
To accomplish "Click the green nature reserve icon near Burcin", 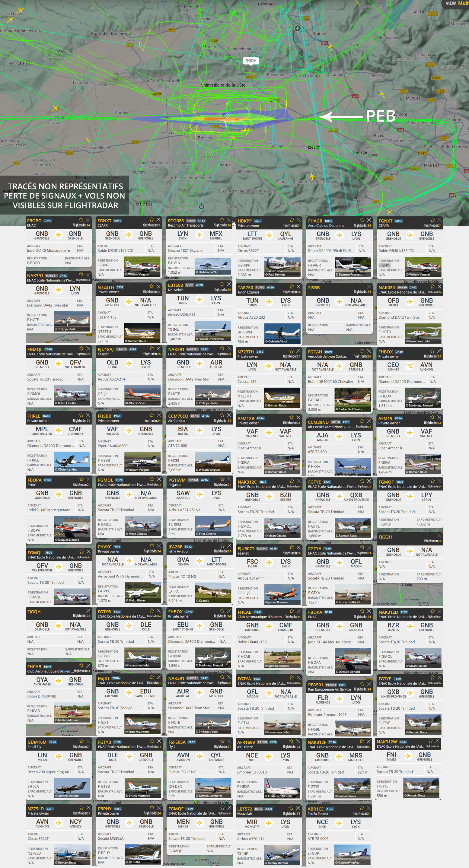I will click(297, 28).
